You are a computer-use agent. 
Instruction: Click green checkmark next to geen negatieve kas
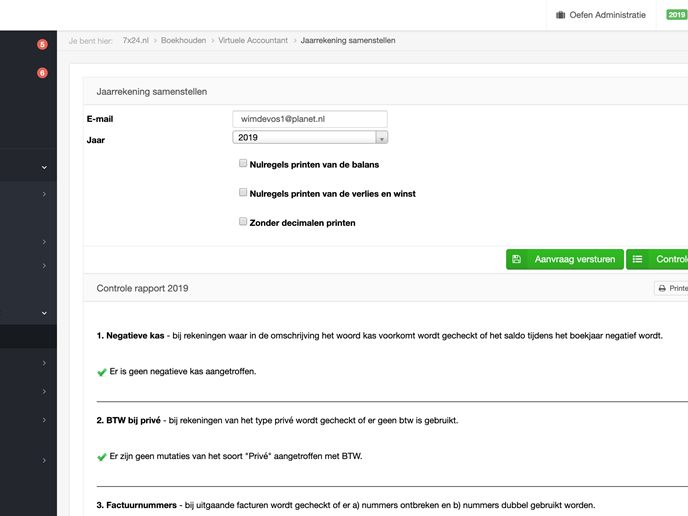click(x=102, y=372)
